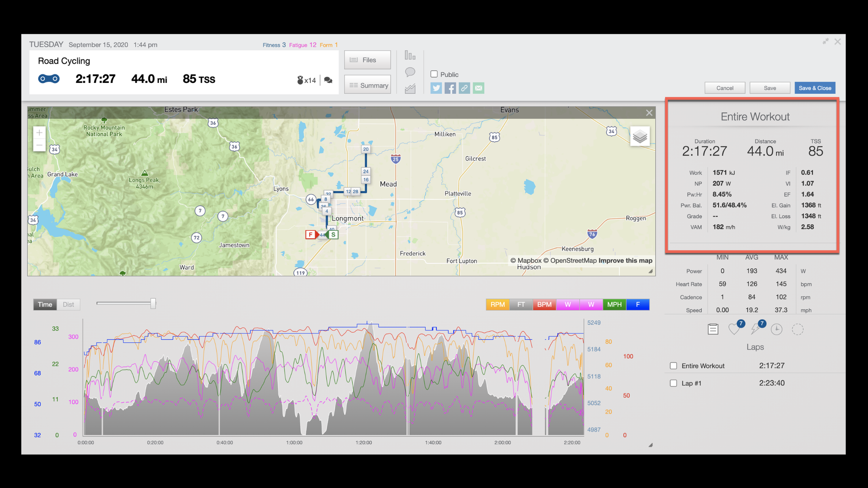868x488 pixels.
Task: Check the Entire Workout lap checkbox
Action: click(674, 366)
